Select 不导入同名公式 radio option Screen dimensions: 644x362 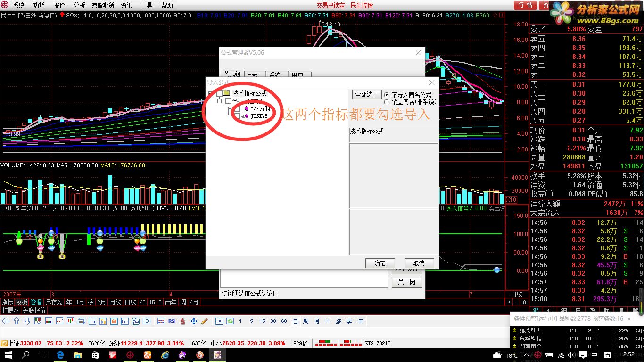(x=387, y=94)
